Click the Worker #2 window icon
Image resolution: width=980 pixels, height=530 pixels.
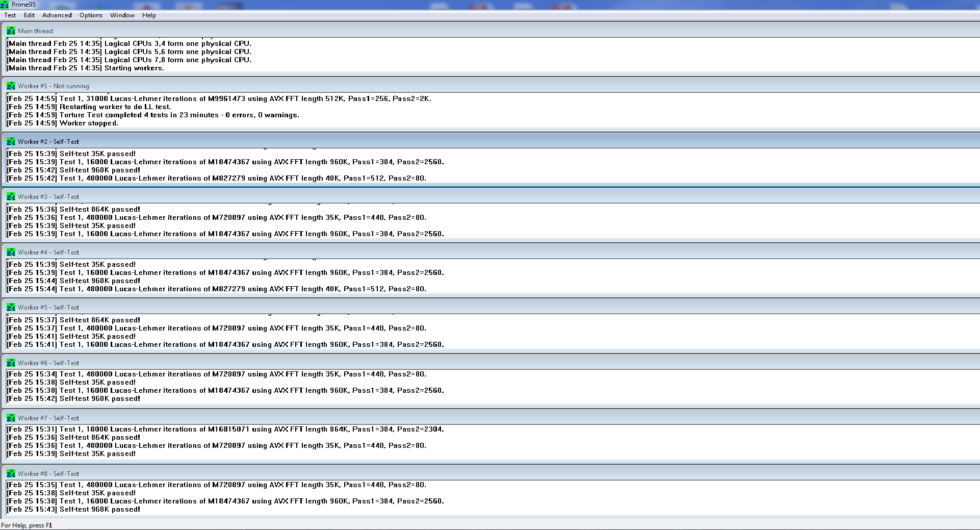click(x=11, y=142)
